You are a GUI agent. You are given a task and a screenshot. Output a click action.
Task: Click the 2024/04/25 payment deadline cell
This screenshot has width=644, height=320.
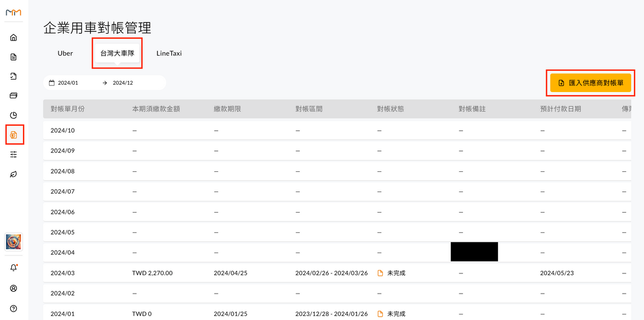pos(230,273)
